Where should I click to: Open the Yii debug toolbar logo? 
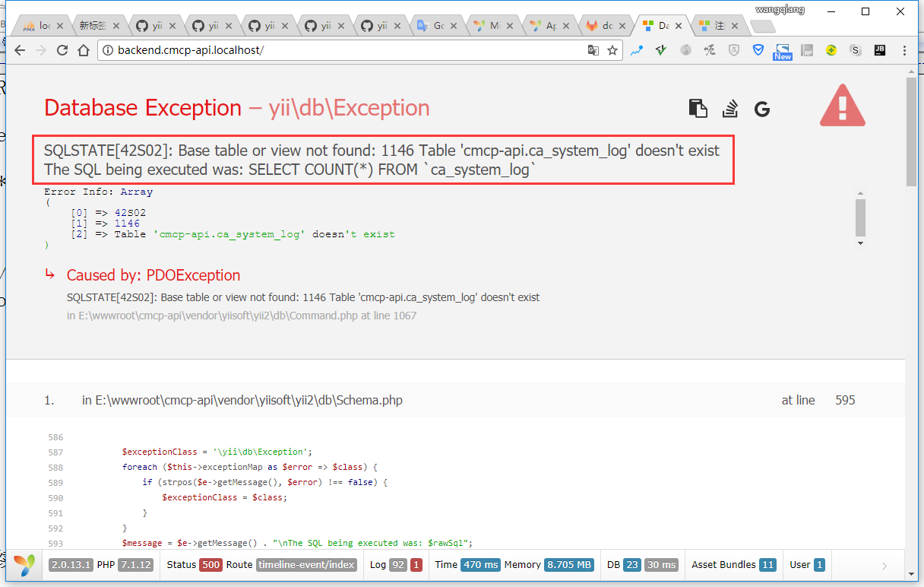(x=24, y=565)
